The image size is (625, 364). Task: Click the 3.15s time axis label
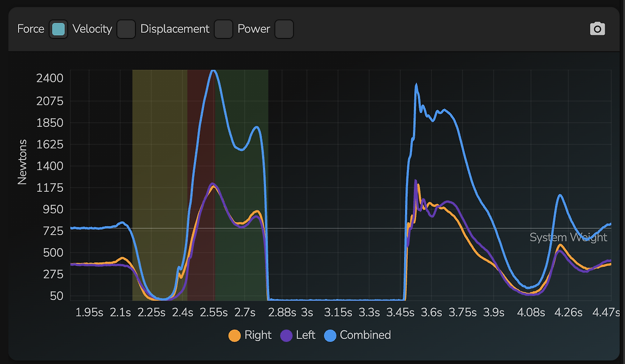point(338,312)
